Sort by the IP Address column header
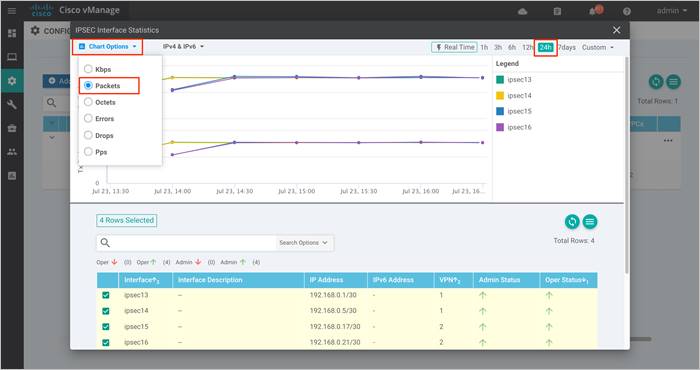This screenshot has height=370, width=700. point(336,280)
